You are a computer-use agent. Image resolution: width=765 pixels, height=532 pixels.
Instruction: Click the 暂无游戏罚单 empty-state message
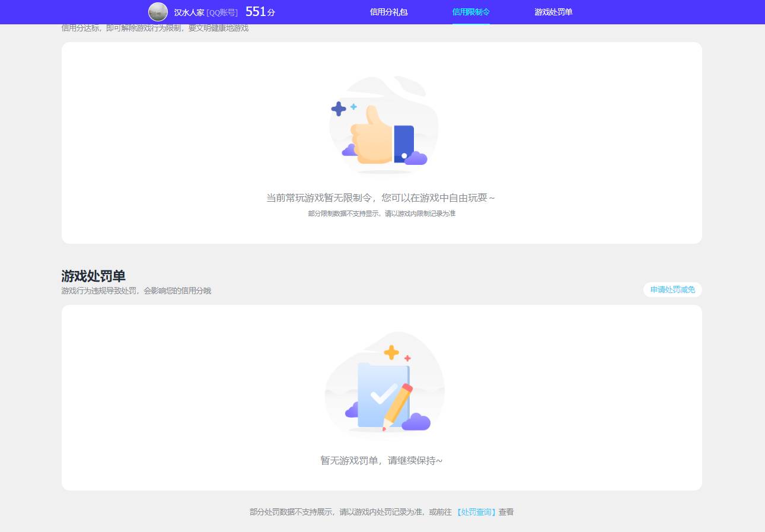pyautogui.click(x=382, y=460)
